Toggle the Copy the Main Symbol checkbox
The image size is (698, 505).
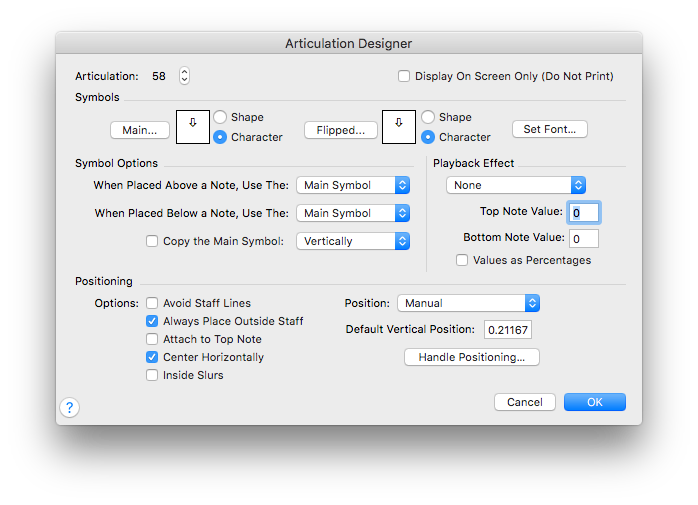[x=153, y=241]
